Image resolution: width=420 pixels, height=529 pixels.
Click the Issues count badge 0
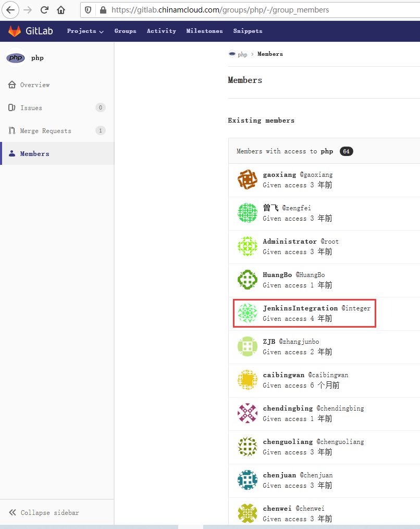click(x=101, y=107)
